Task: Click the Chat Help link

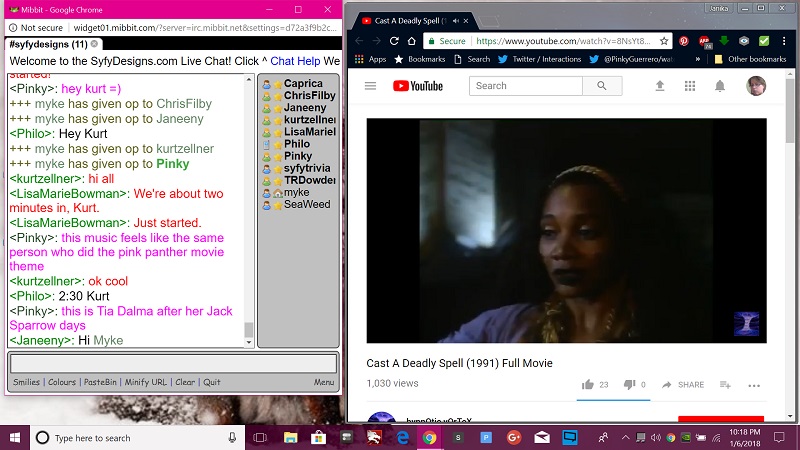Action: (295, 61)
